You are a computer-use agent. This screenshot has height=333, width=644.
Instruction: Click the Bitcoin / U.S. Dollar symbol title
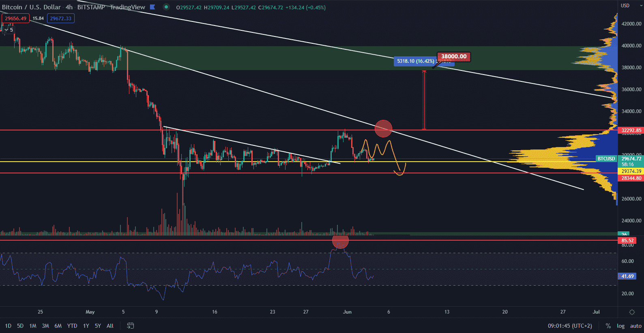click(x=31, y=7)
